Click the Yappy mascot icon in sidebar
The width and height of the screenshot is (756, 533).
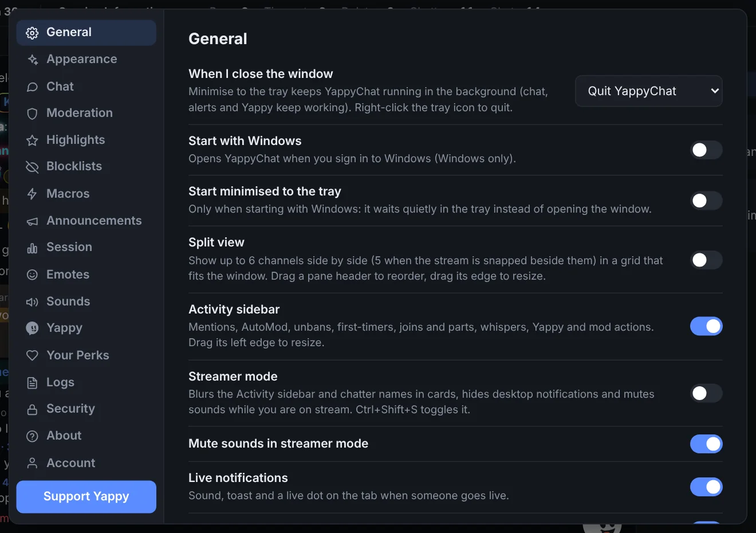[33, 328]
